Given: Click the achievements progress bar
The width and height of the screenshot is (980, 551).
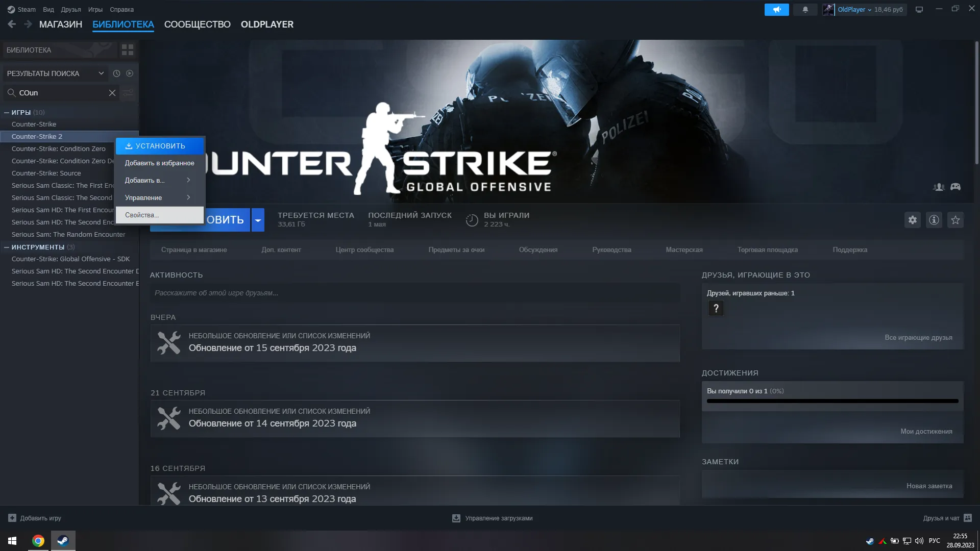Looking at the screenshot, I should point(832,402).
